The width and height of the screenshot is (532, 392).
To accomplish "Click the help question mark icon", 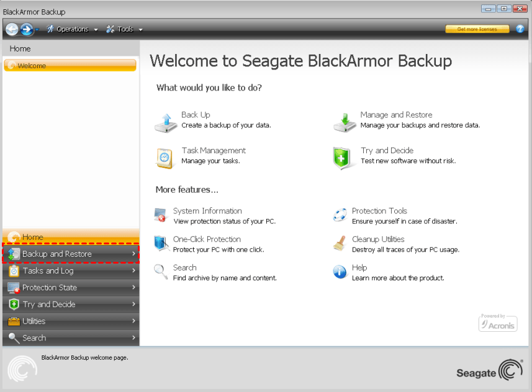I will (520, 29).
